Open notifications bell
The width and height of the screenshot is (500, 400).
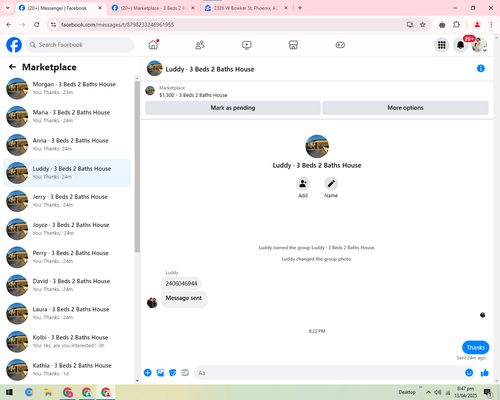click(x=460, y=45)
